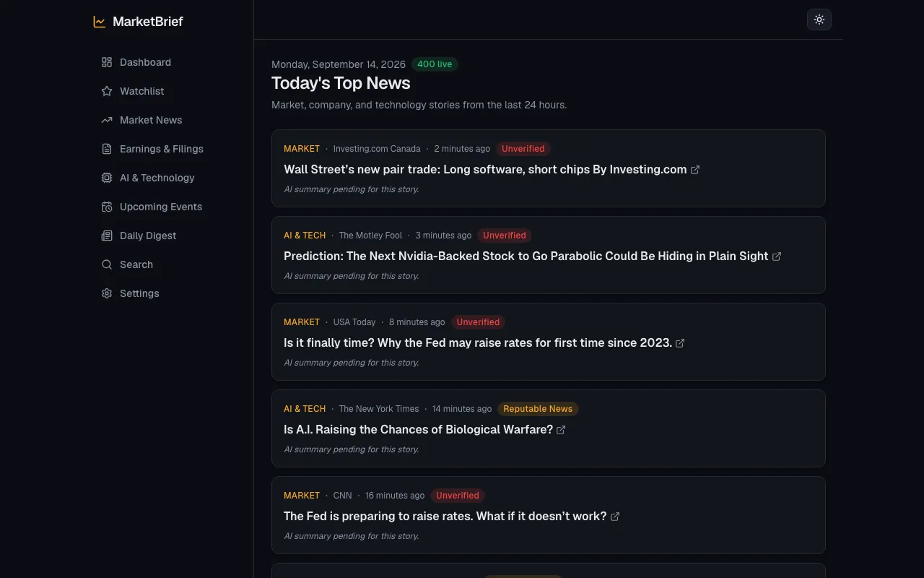The height and width of the screenshot is (578, 924).
Task: Click the '400 live' badge
Action: click(435, 64)
